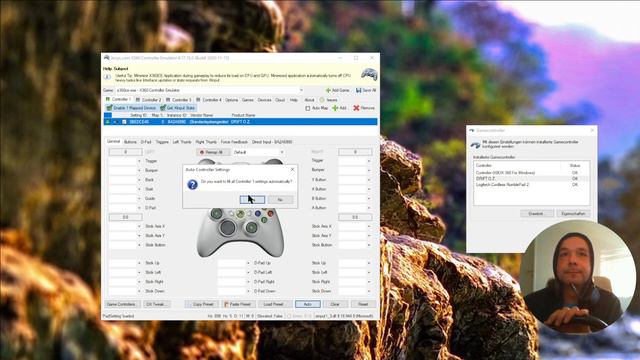Click the Vendor Name column header
This screenshot has height=360, width=640.
(x=202, y=115)
